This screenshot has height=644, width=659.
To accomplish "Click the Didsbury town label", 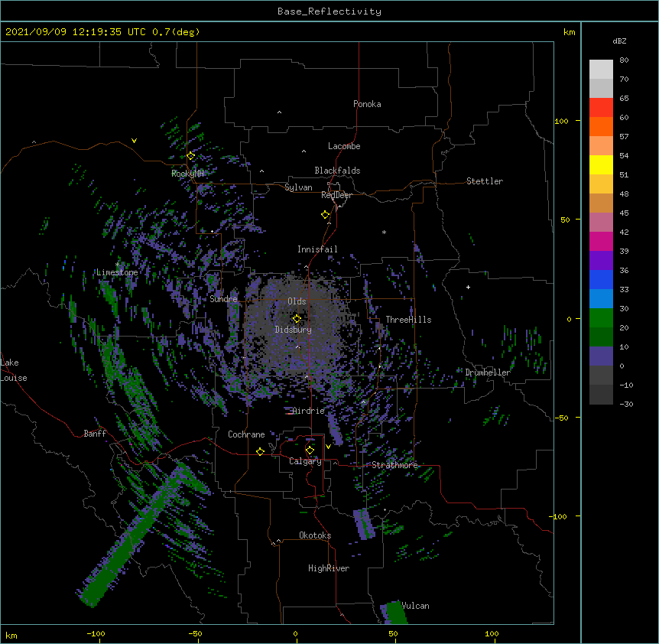I will [x=294, y=330].
